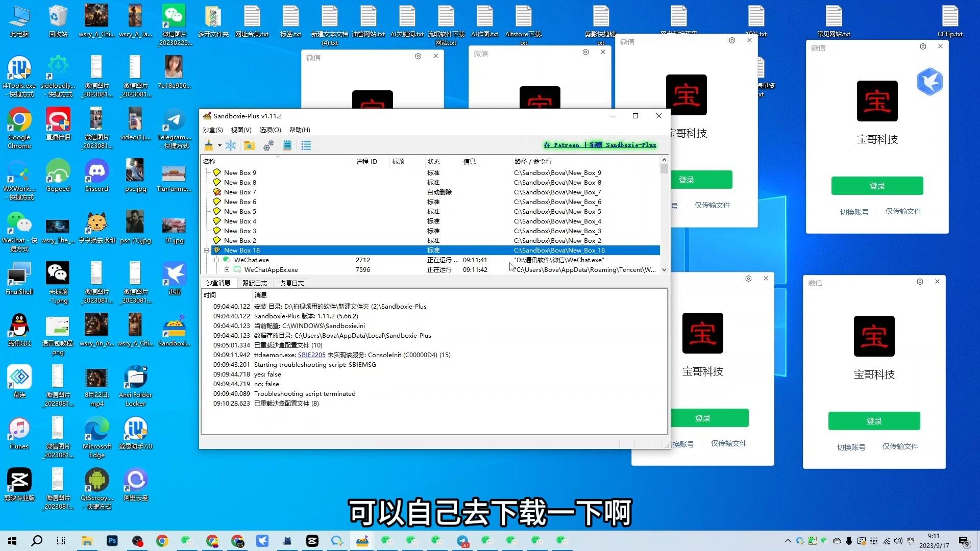Open the 剪映专业版 desktop icon
Viewport: 980px width, 551px height.
pos(19,485)
